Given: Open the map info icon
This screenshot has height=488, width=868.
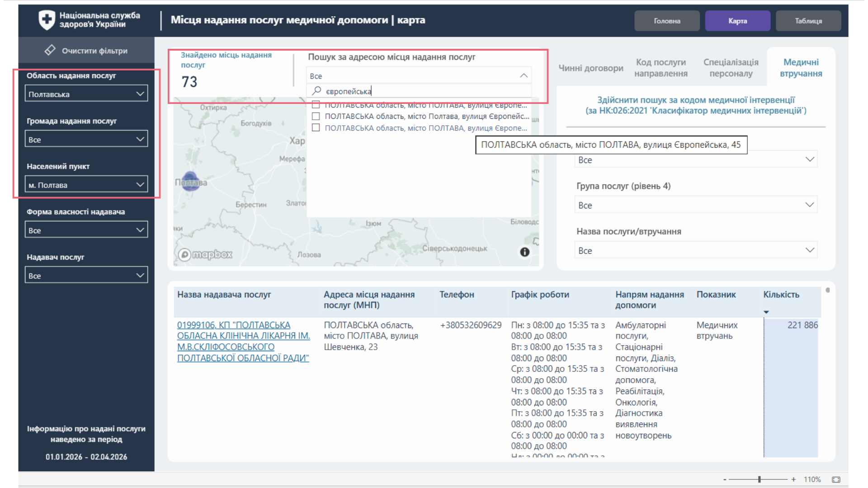Looking at the screenshot, I should pyautogui.click(x=524, y=252).
